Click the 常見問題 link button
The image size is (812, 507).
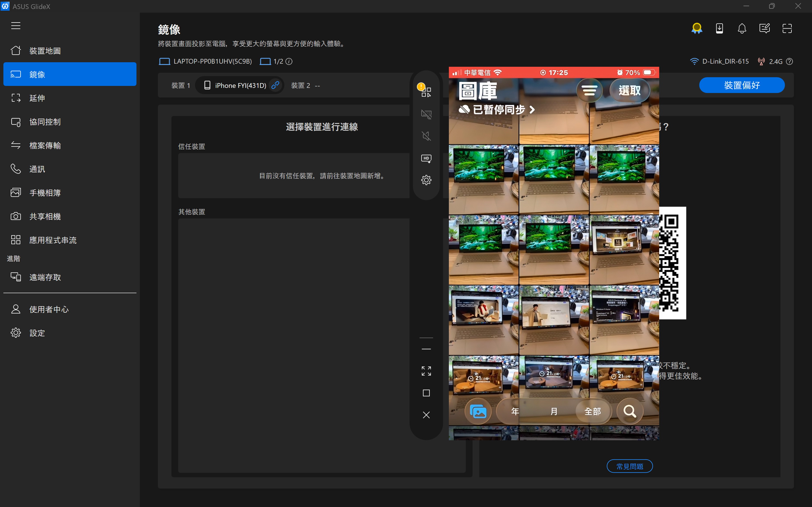point(630,466)
